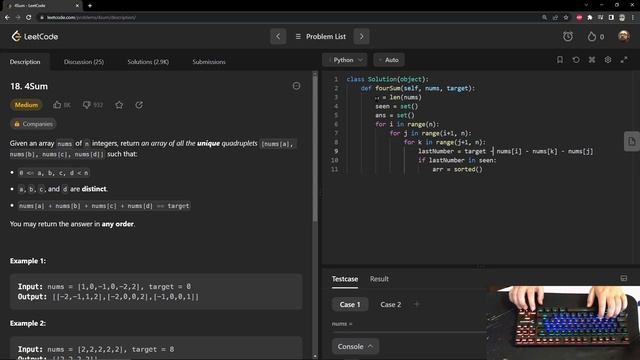
Task: Open the Problem List
Action: click(320, 37)
